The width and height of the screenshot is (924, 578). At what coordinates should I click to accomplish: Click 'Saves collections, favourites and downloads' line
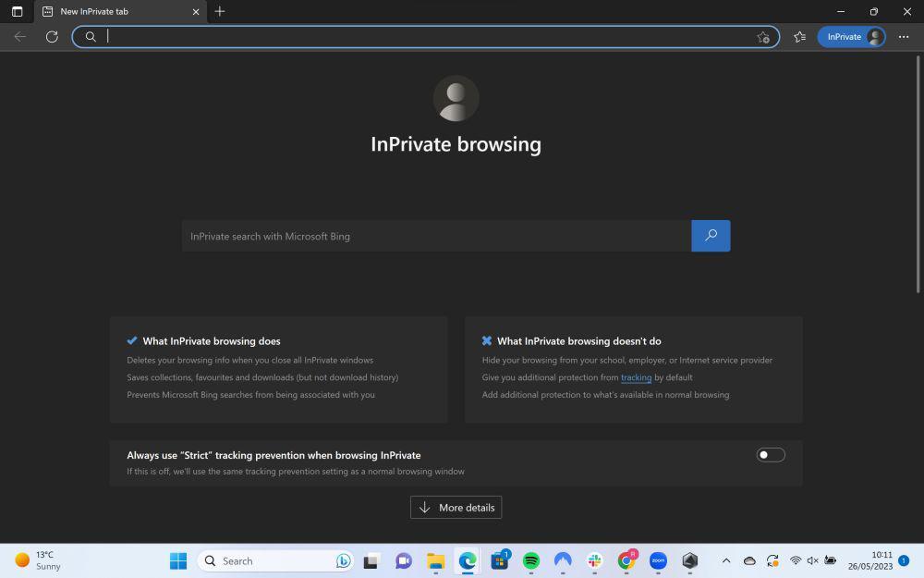point(262,377)
